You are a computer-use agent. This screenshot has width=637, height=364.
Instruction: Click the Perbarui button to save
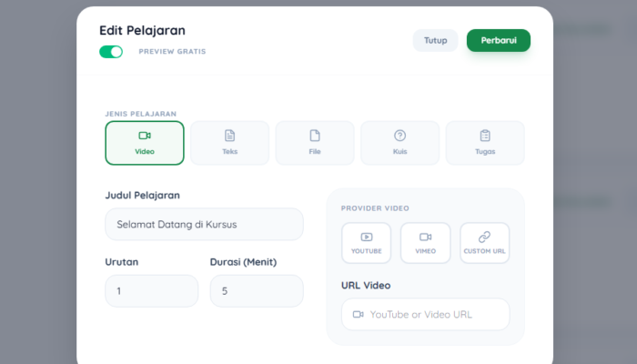click(499, 40)
